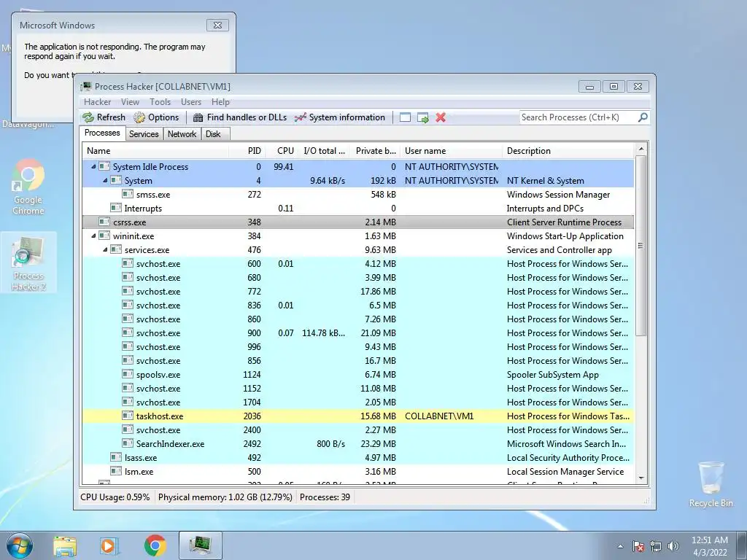The width and height of the screenshot is (747, 560).
Task: Sort by Description column header
Action: [x=568, y=150]
